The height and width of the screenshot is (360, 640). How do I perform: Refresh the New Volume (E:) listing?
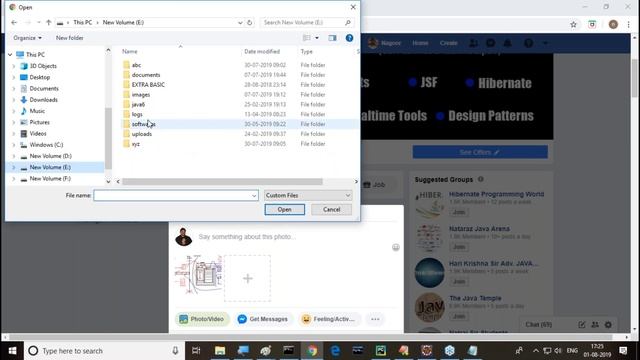coord(249,22)
